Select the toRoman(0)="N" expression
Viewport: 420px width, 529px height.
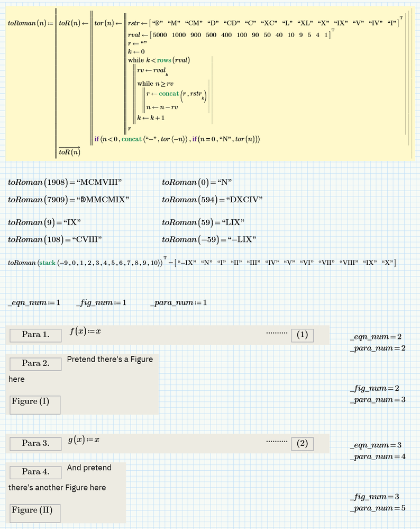coord(197,183)
